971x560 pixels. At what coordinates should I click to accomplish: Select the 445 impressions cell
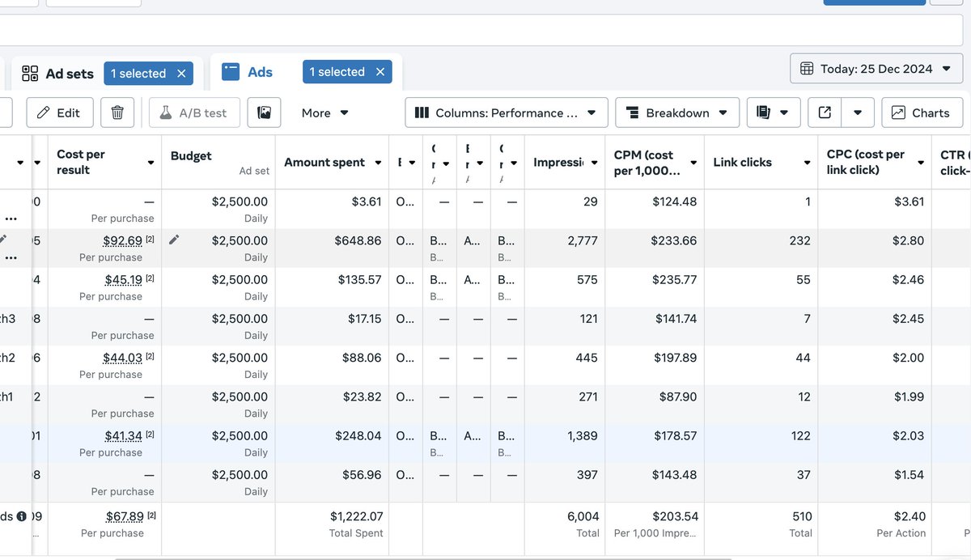tap(587, 357)
